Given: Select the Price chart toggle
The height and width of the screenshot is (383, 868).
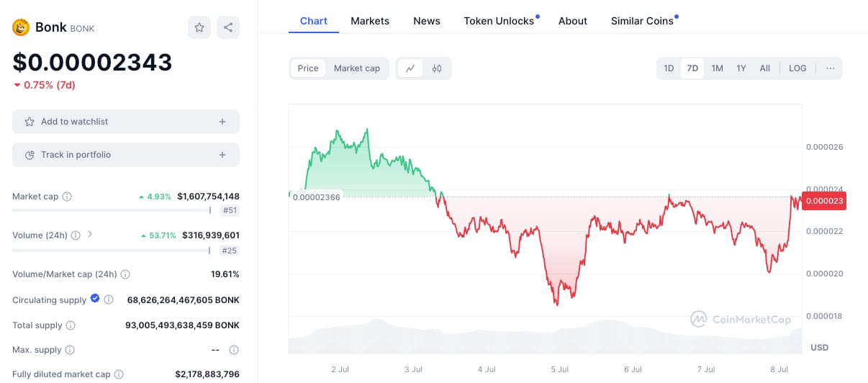Looking at the screenshot, I should (x=308, y=68).
